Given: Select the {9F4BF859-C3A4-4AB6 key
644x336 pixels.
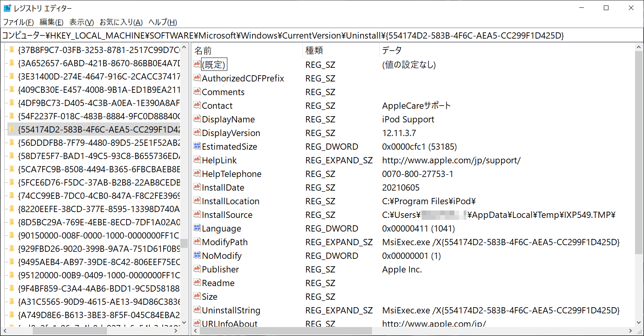Looking at the screenshot, I should coord(99,288).
